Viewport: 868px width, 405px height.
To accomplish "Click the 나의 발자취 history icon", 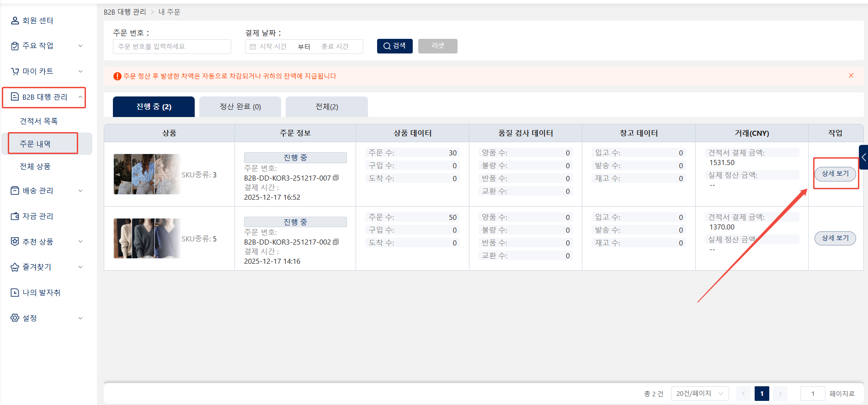I will click(15, 293).
